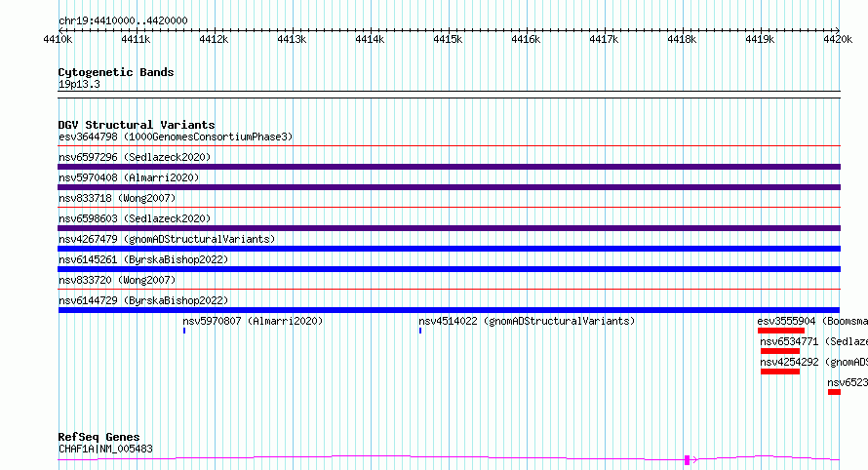Open variant nsv833718 (Wong2007) label
868x470 pixels.
pyautogui.click(x=117, y=198)
